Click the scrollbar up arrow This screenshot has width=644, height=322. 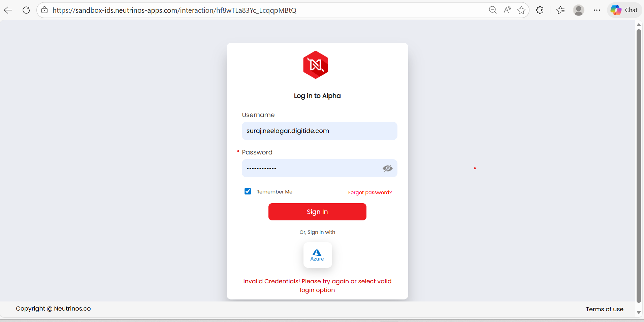tap(639, 25)
